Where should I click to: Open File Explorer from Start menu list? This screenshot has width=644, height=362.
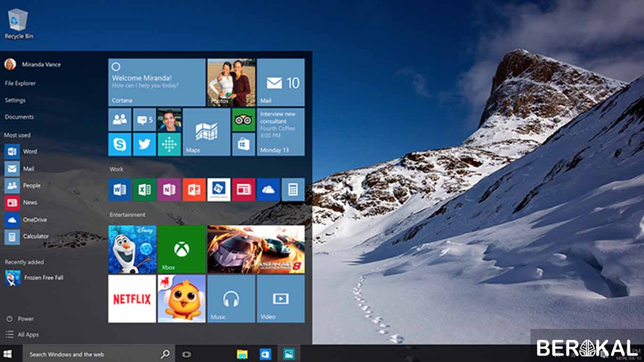click(20, 83)
